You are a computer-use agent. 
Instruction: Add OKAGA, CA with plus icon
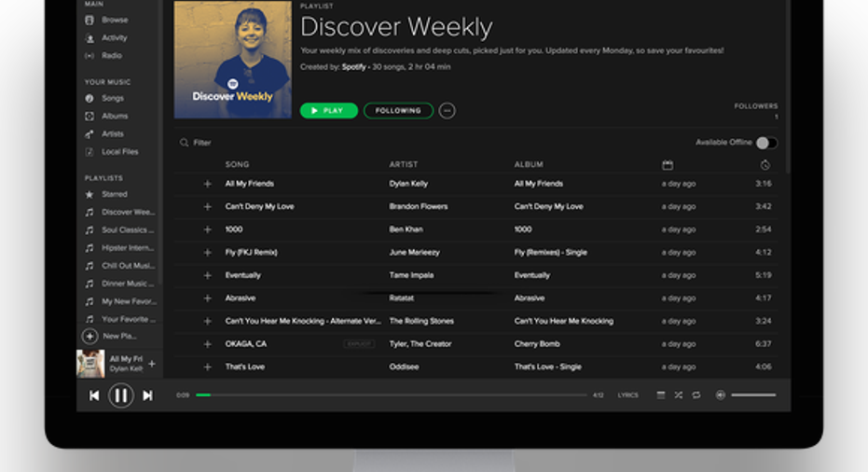point(208,344)
